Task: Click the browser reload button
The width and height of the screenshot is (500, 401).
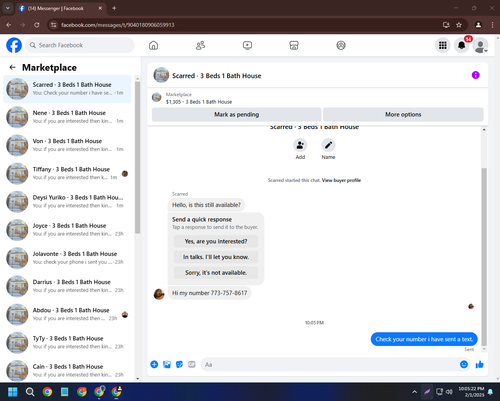Action: click(37, 25)
